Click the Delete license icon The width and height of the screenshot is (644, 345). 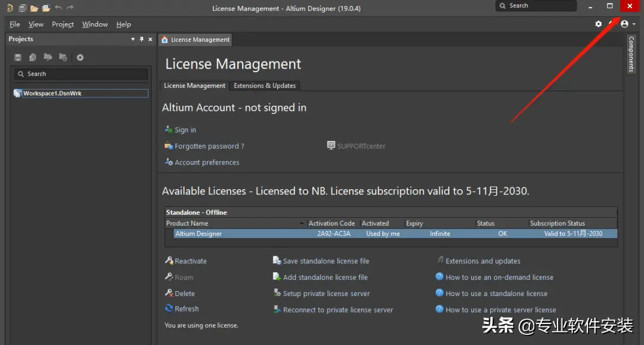[x=169, y=293]
